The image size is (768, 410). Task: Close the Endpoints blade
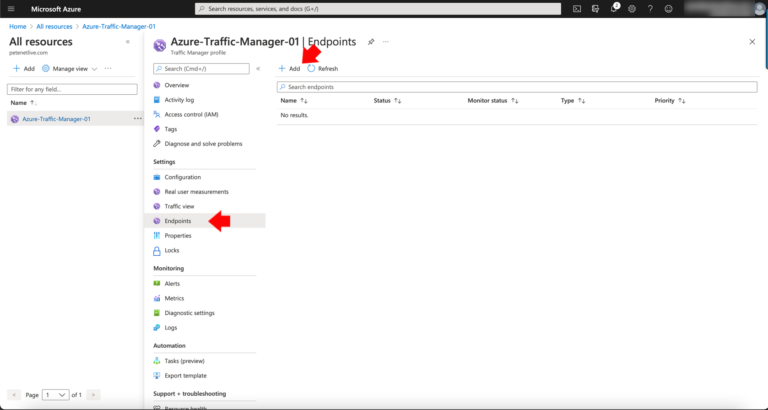(x=752, y=42)
